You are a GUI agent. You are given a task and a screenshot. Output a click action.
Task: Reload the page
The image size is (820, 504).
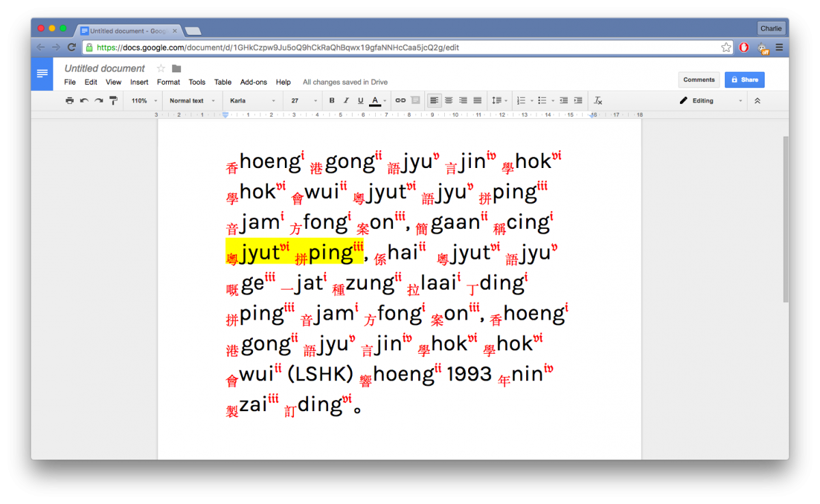71,47
